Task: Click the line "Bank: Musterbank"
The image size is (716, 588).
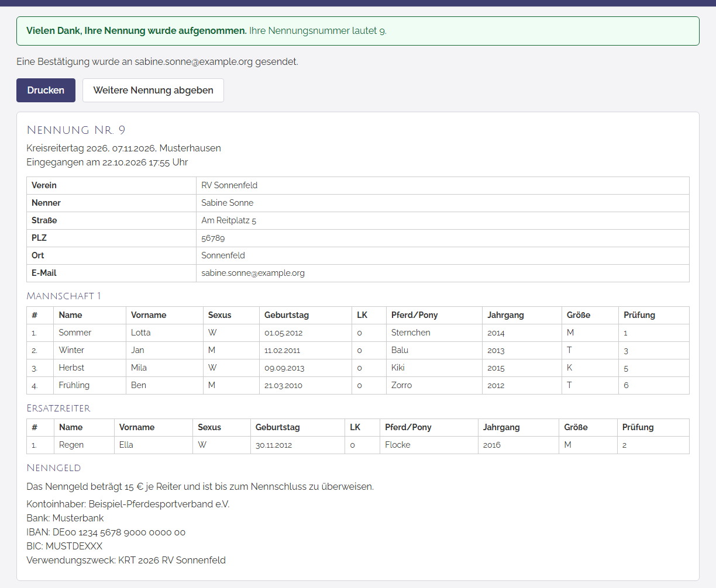Action: tap(65, 518)
